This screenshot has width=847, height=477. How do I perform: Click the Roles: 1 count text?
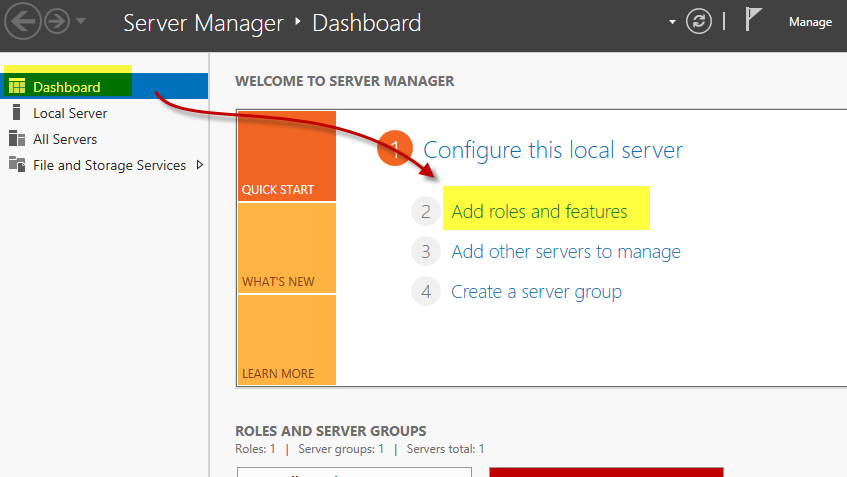point(255,449)
